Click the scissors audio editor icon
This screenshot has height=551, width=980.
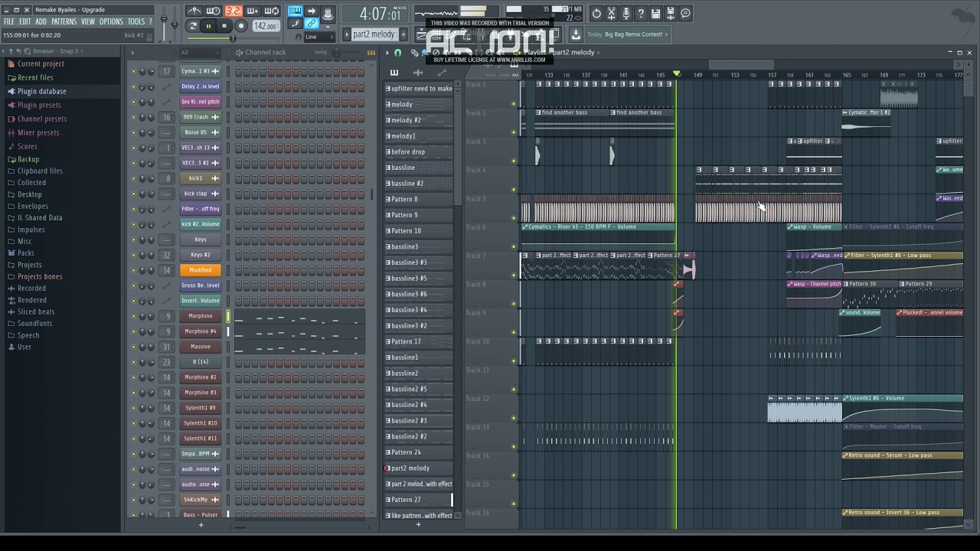tap(612, 13)
